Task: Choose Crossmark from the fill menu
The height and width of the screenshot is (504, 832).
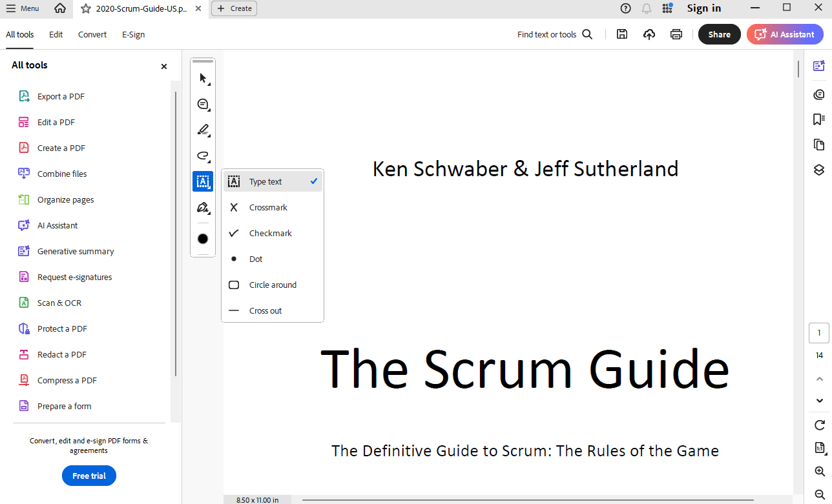Action: (268, 208)
